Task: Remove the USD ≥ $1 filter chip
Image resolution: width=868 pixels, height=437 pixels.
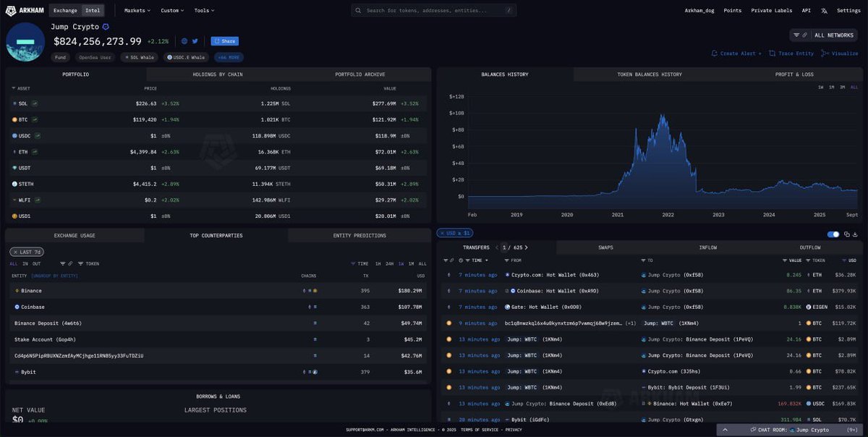Action: (x=442, y=233)
